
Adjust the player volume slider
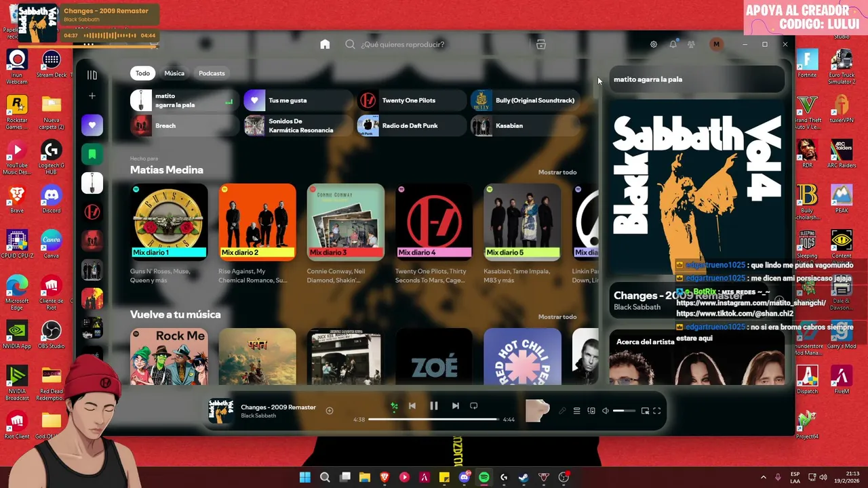click(624, 411)
